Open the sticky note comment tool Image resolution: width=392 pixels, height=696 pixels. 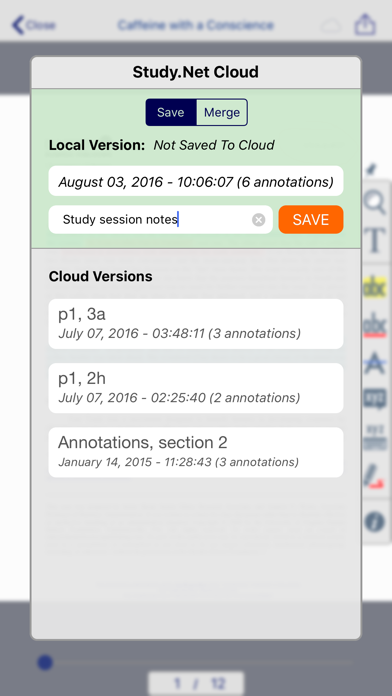375,399
